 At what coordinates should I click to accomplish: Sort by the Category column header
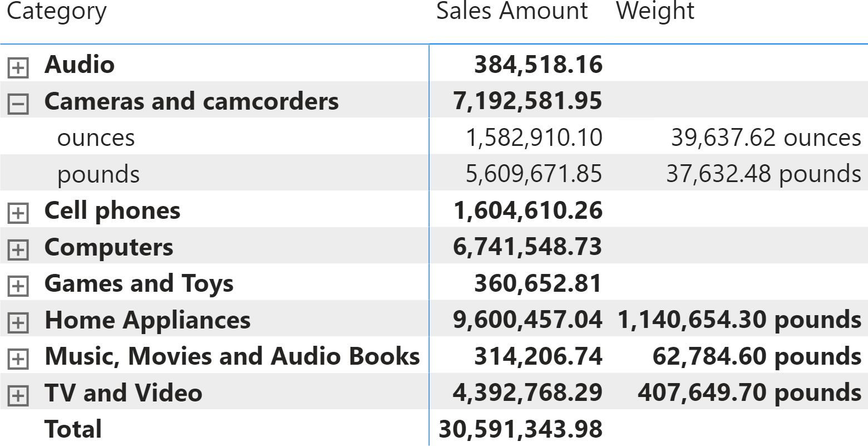[56, 12]
